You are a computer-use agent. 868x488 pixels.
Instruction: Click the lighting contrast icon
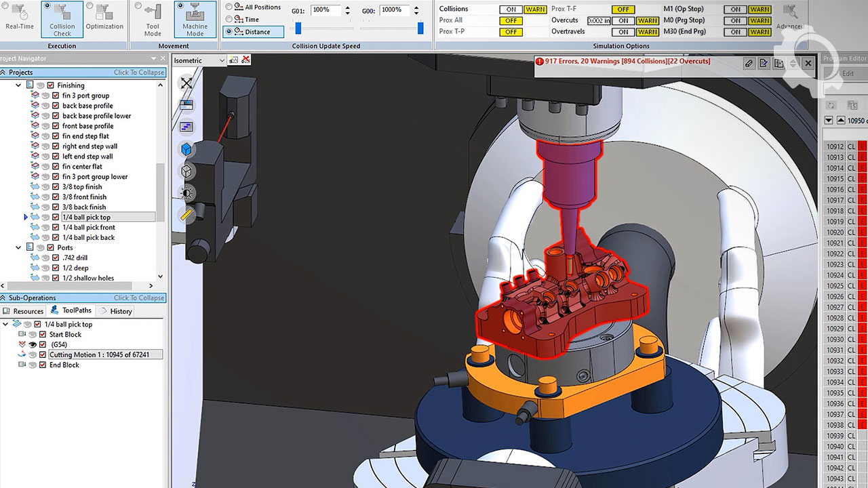pos(186,193)
